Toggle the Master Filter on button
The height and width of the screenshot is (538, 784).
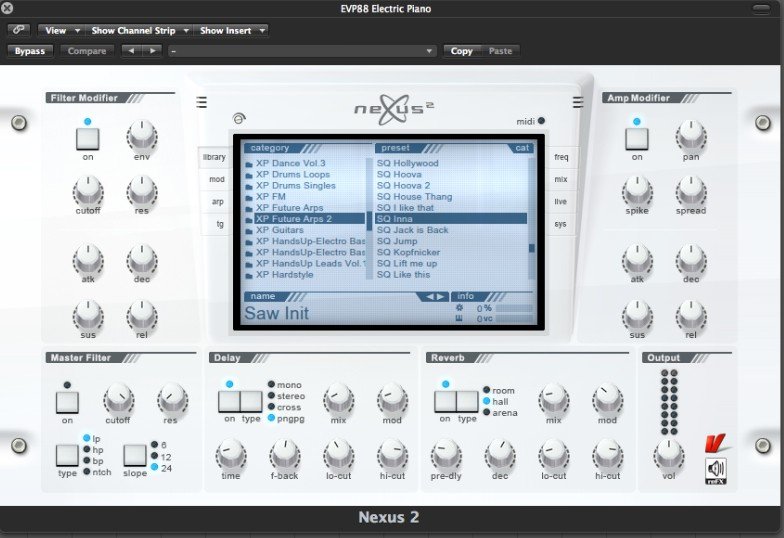[67, 402]
